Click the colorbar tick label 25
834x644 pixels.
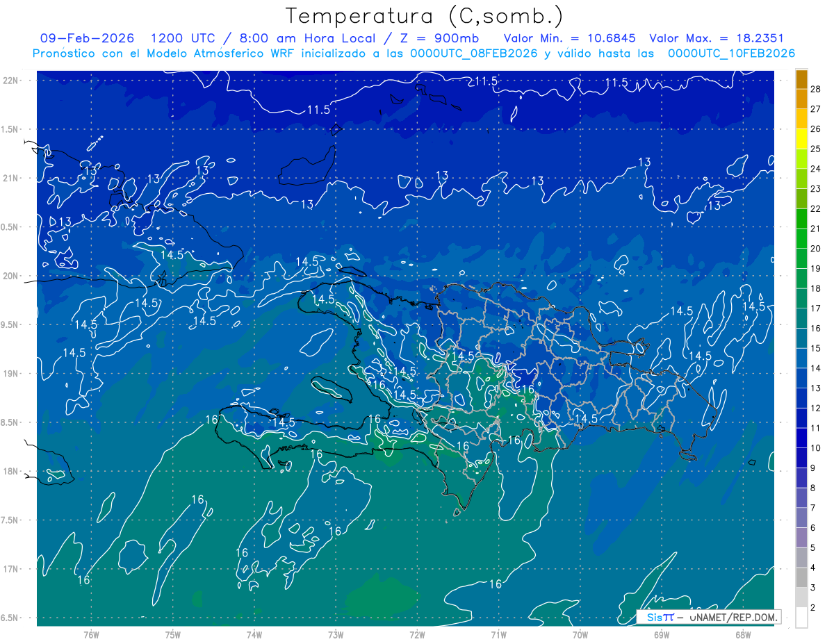point(816,149)
